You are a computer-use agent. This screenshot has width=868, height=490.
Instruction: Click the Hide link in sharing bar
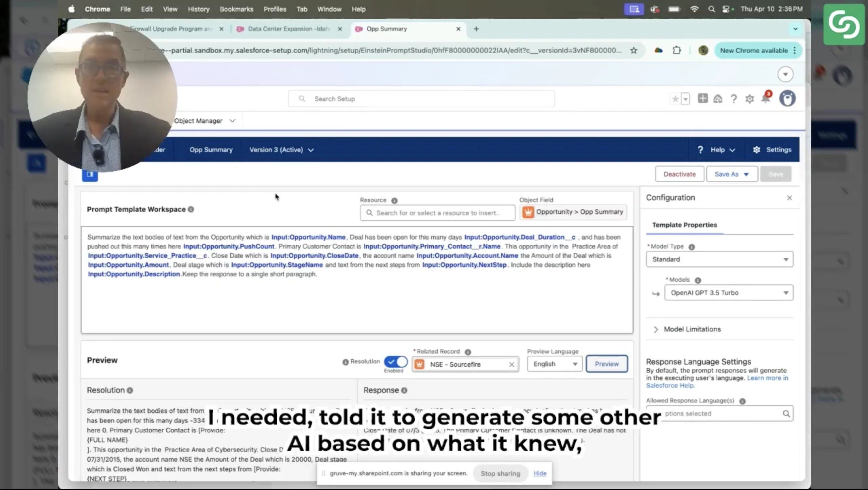[540, 473]
